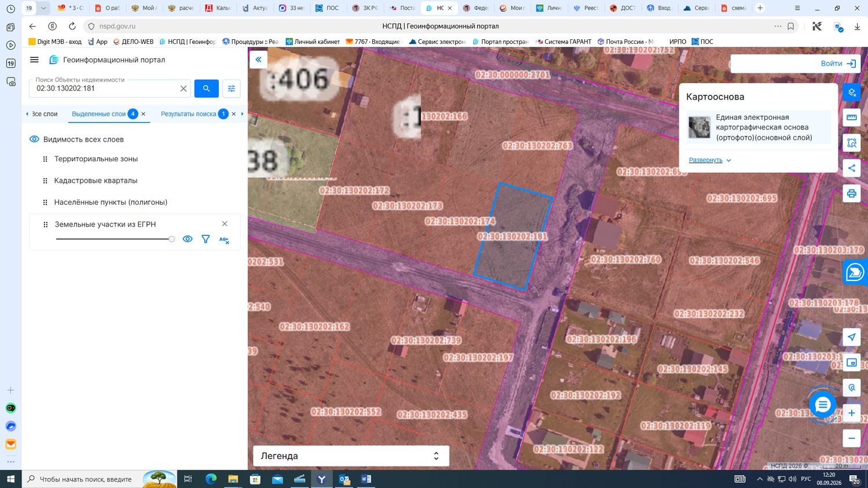Viewport: 868px width, 488px height.
Task: Zoom in the map with plus button
Action: tap(852, 413)
